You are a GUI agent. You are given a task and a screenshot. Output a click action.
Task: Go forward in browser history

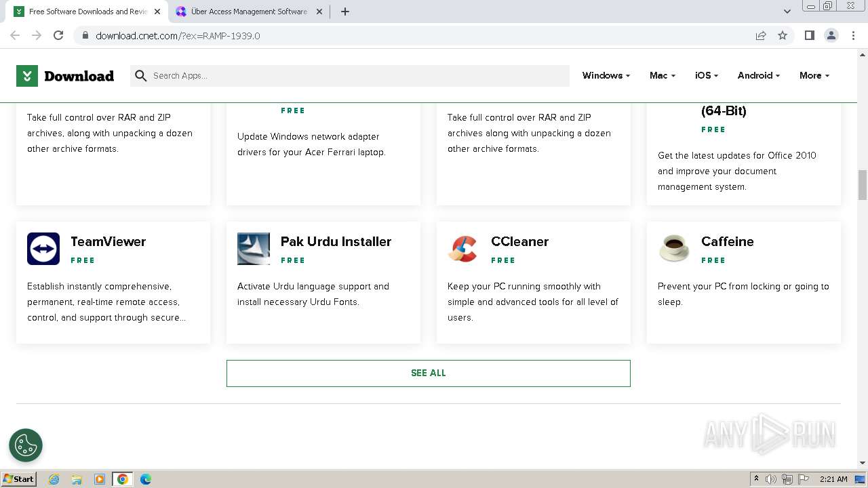37,35
